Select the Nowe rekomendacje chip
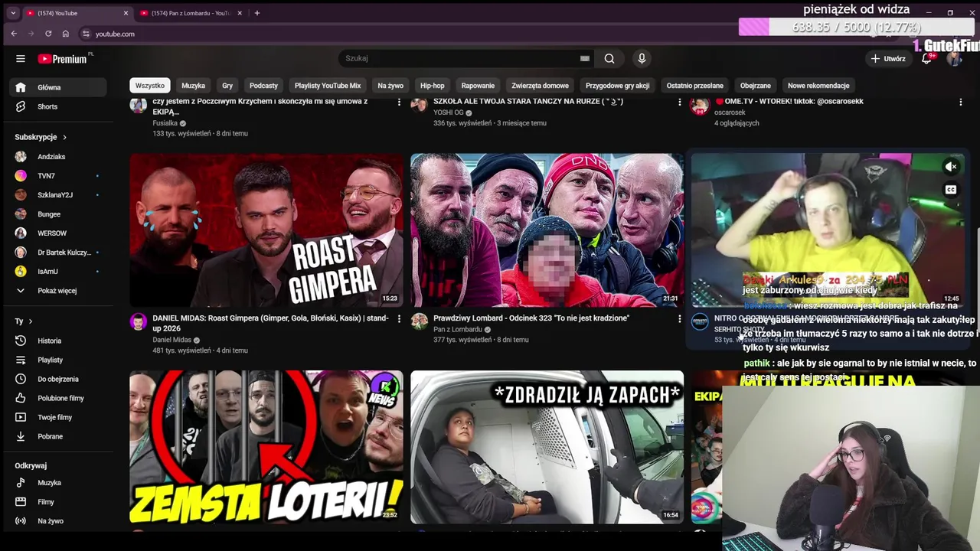Viewport: 980px width, 551px height. click(818, 86)
